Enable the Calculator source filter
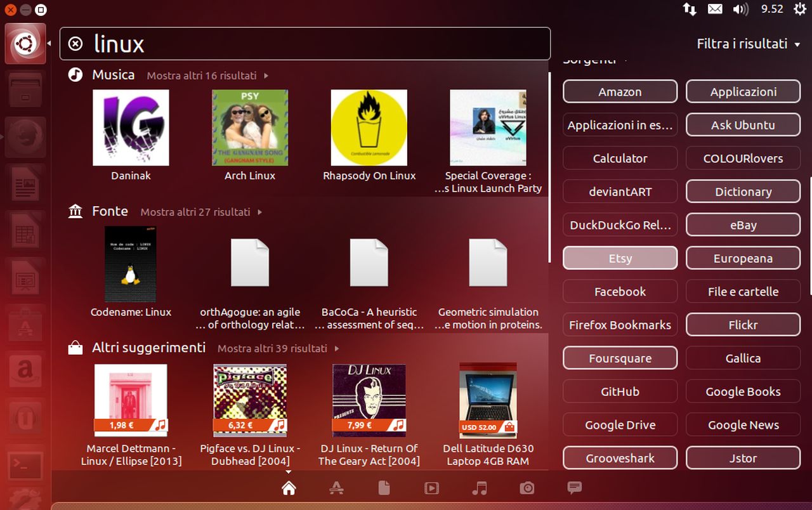This screenshot has width=812, height=510. [620, 159]
